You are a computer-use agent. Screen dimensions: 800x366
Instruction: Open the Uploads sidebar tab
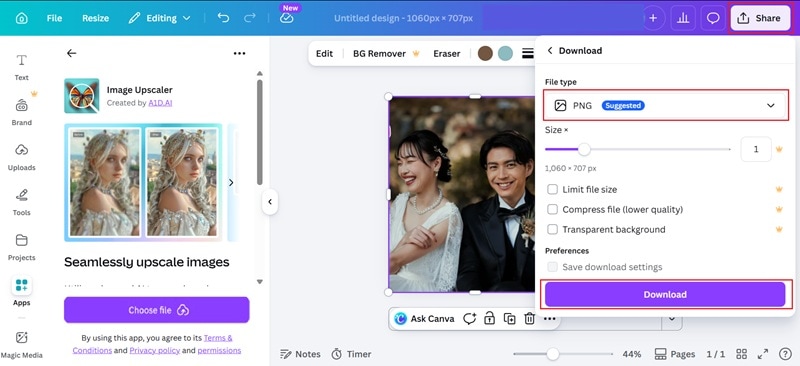pyautogui.click(x=21, y=157)
